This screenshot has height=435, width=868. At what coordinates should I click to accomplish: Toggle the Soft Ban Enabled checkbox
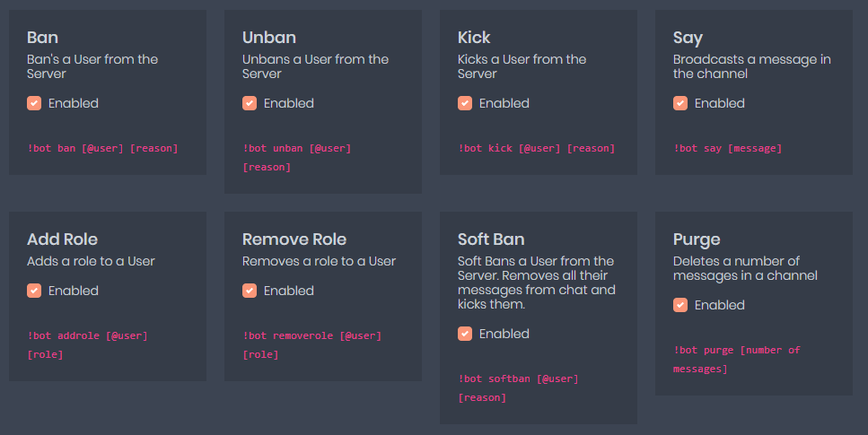pyautogui.click(x=465, y=334)
